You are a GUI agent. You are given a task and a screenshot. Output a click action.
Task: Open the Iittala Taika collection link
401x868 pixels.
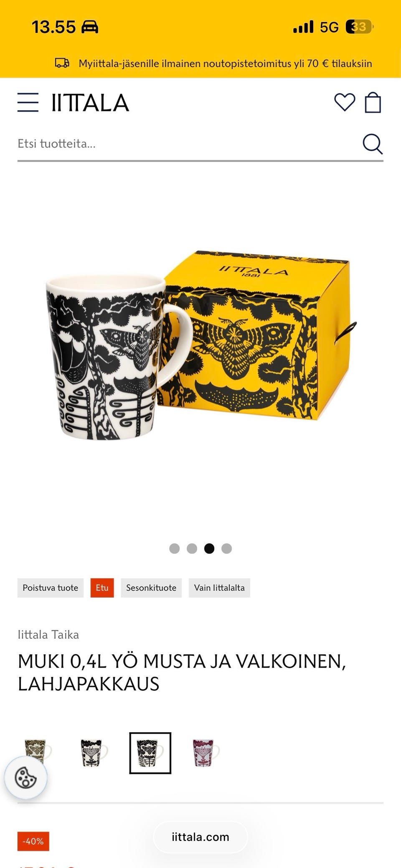pyautogui.click(x=48, y=635)
